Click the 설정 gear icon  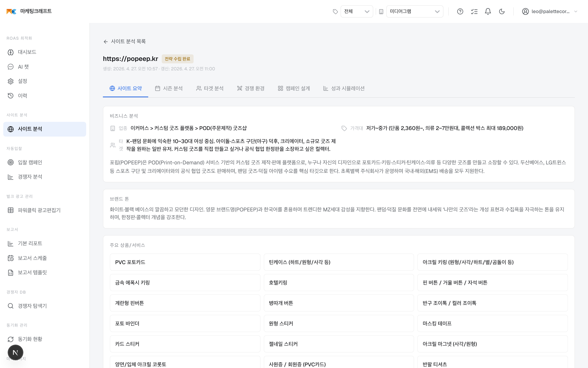pos(11,81)
